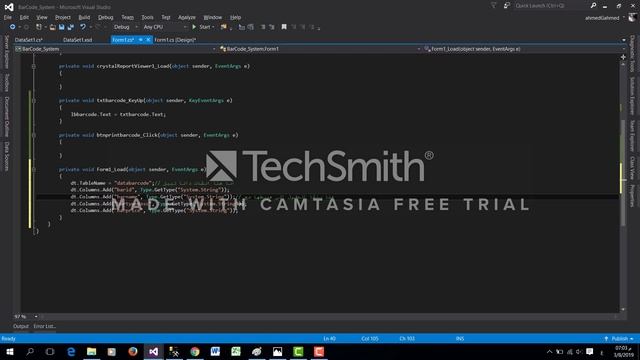Viewport: 640px width, 360px height.
Task: Open the Photos app taskbar icon
Action: coord(277,351)
